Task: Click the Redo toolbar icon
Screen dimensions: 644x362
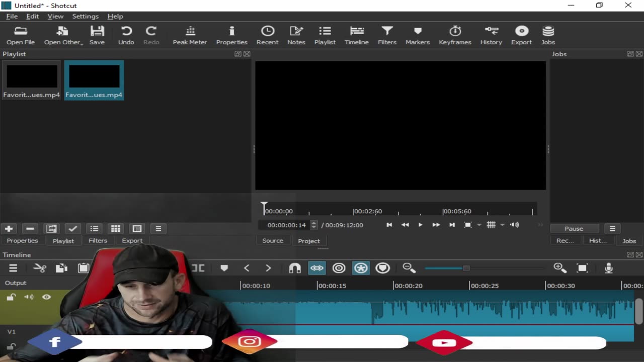Action: 151,36
